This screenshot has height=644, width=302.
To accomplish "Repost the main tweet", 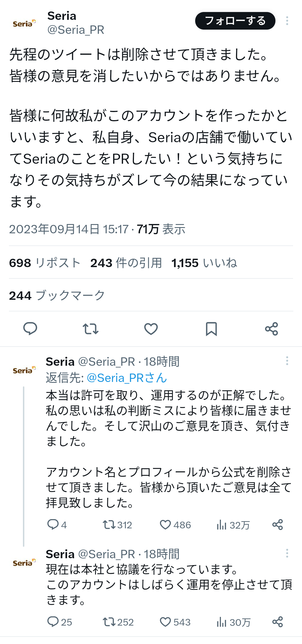I will [x=91, y=329].
